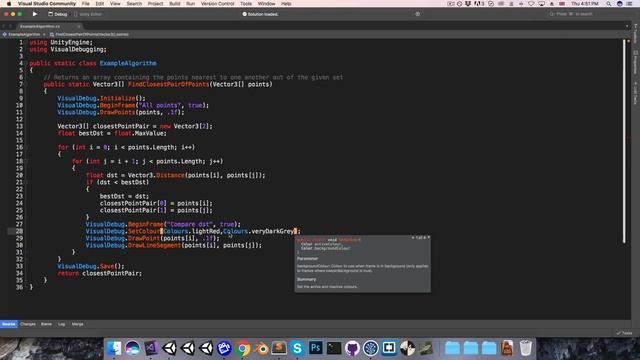Collapse the method fold marker at line 7
The height and width of the screenshot is (360, 640).
(x=26, y=84)
